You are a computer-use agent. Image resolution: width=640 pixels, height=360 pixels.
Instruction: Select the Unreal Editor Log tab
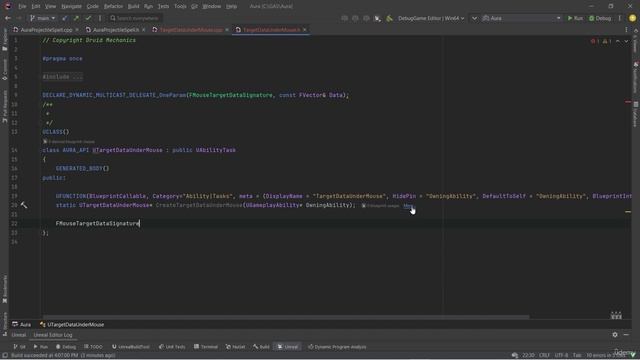(53, 335)
